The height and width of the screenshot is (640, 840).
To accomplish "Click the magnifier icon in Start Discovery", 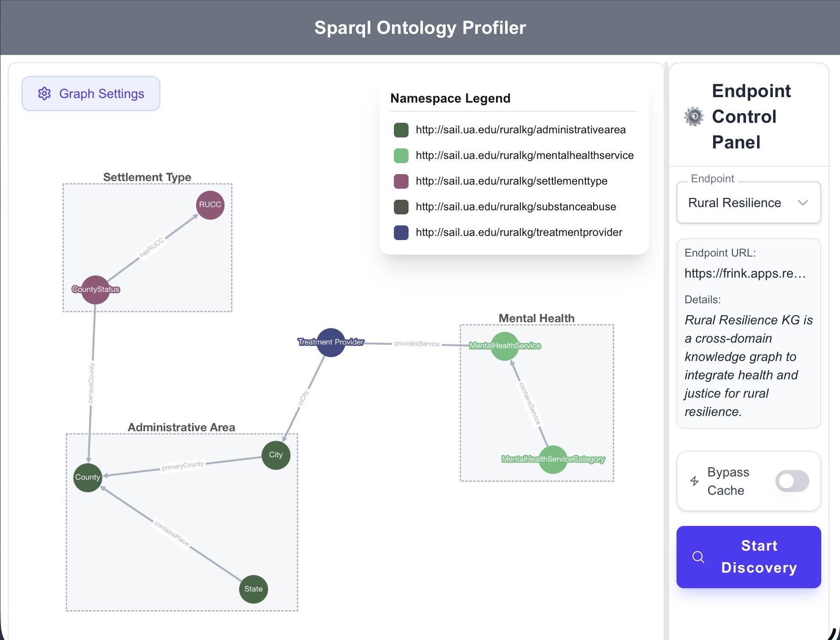I will 698,557.
